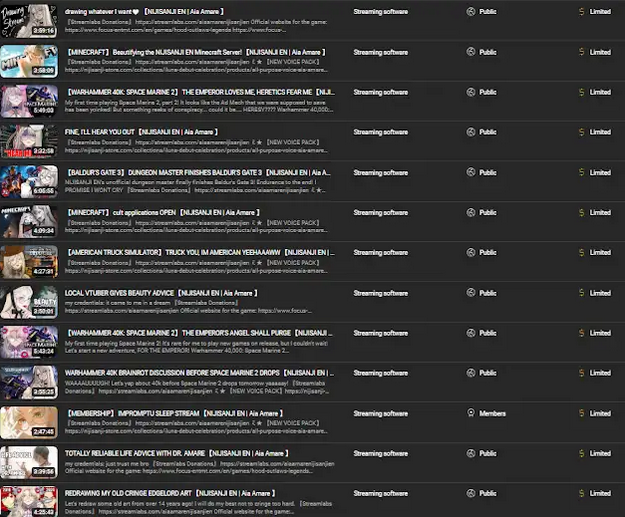625x517 pixels.
Task: Click the globe visibility icon for drawing whatever I want stream
Action: coord(471,12)
